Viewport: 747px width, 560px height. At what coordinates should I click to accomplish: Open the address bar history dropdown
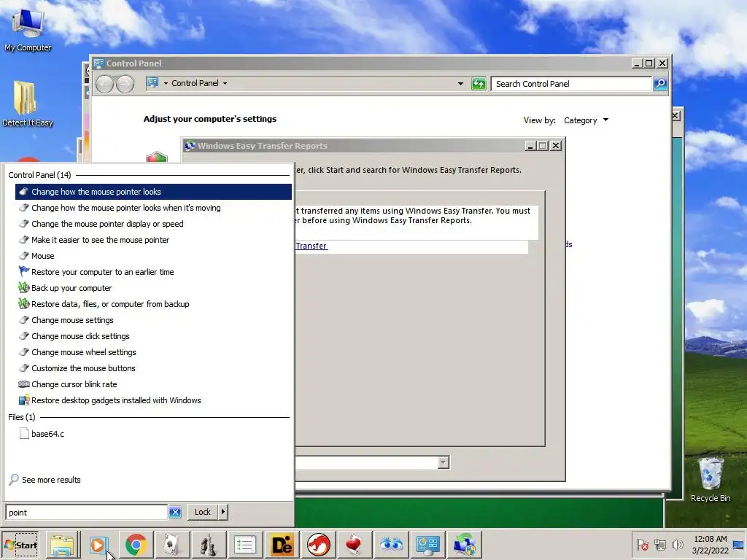tap(460, 84)
